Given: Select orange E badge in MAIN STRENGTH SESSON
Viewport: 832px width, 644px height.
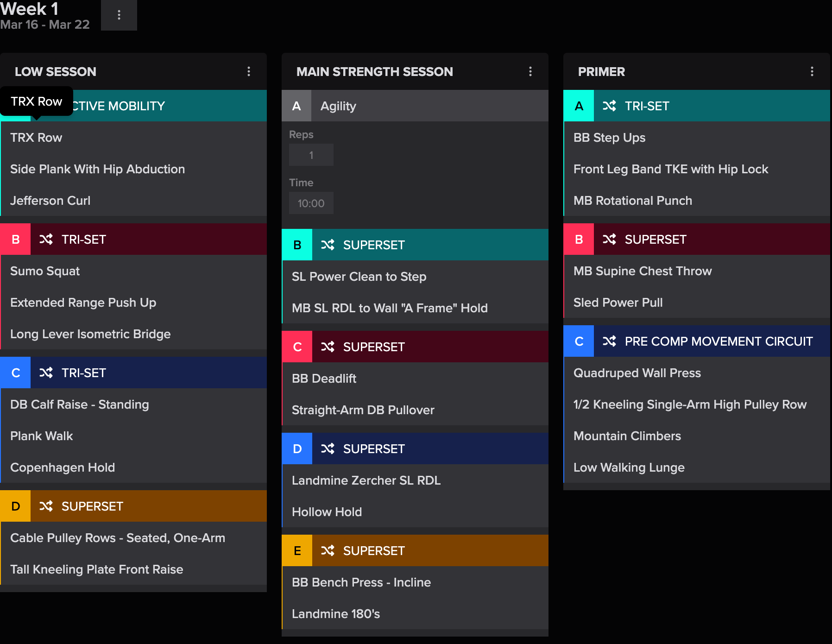Looking at the screenshot, I should (x=297, y=550).
